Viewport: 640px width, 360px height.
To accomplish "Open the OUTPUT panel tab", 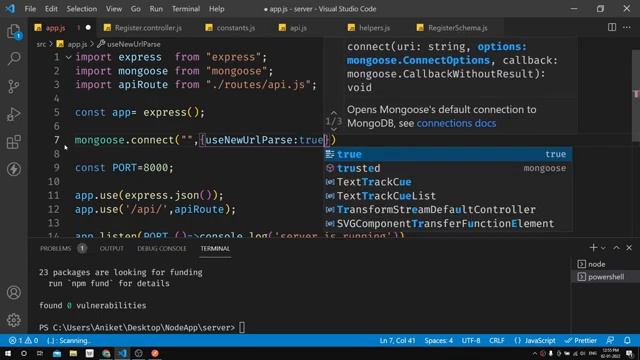I will coord(111,248).
